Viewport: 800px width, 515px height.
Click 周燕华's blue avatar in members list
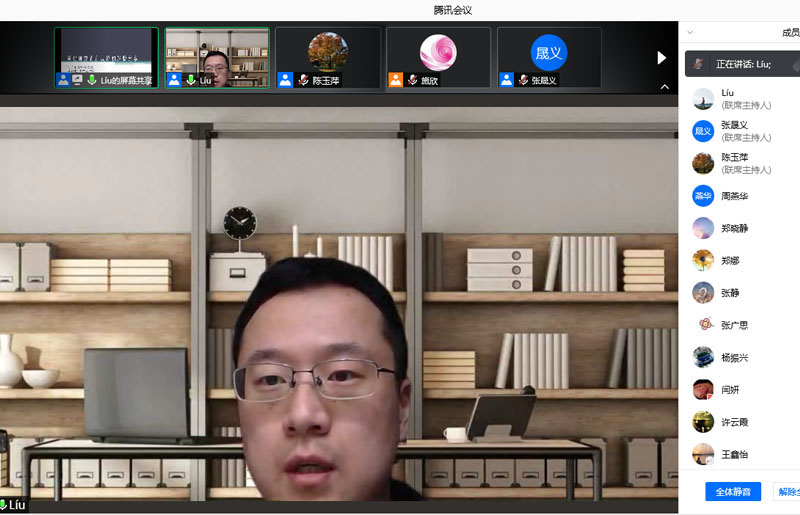point(703,196)
